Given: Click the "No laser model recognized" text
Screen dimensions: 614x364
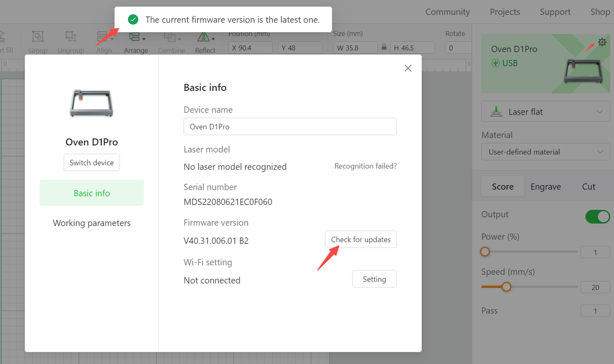Looking at the screenshot, I should pyautogui.click(x=235, y=167).
